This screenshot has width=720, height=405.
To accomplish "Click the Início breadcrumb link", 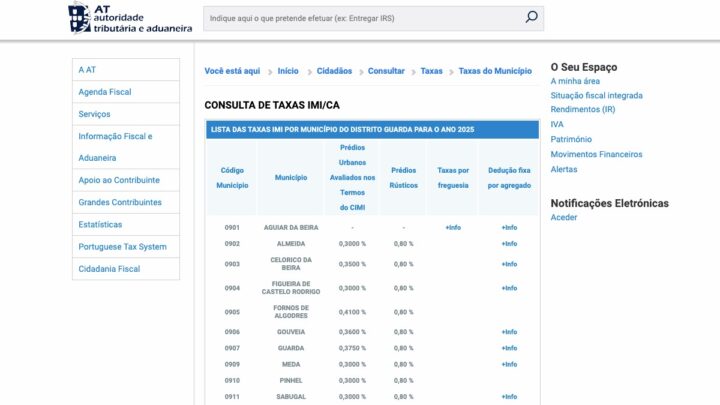I will coord(288,71).
